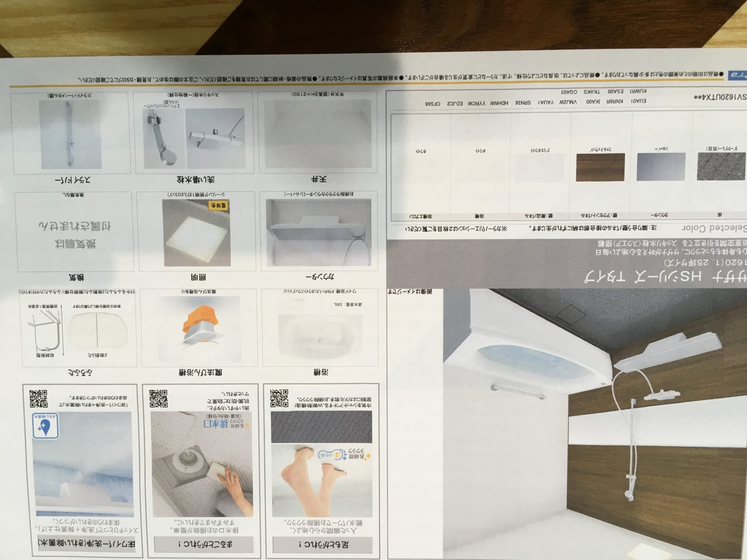
Task: Click the 画像はイメージです caption
Action: point(410,292)
